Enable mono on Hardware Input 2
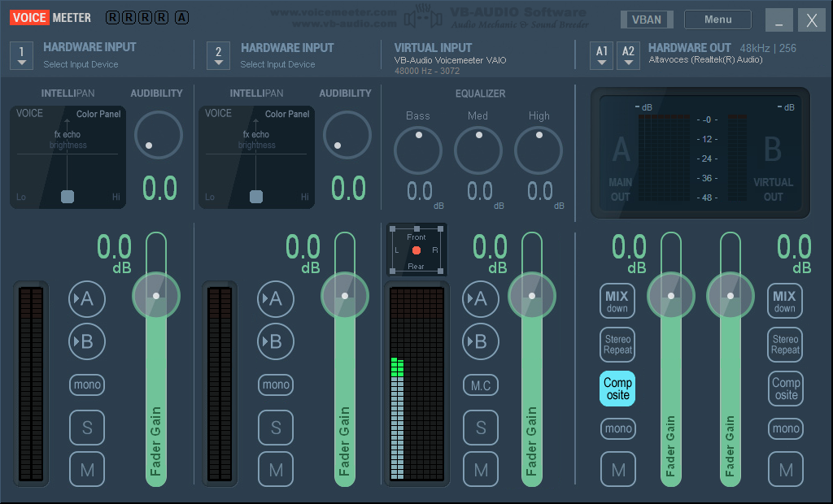 tap(276, 385)
